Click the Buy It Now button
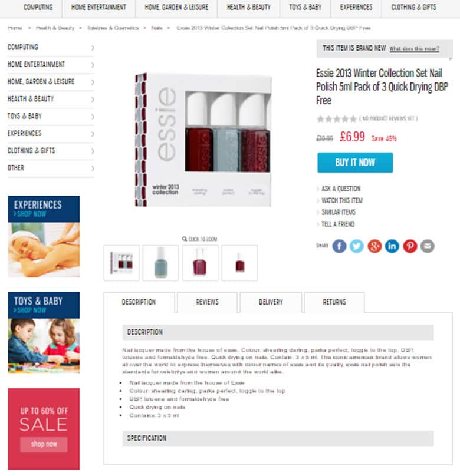The height and width of the screenshot is (476, 460). pos(355,163)
